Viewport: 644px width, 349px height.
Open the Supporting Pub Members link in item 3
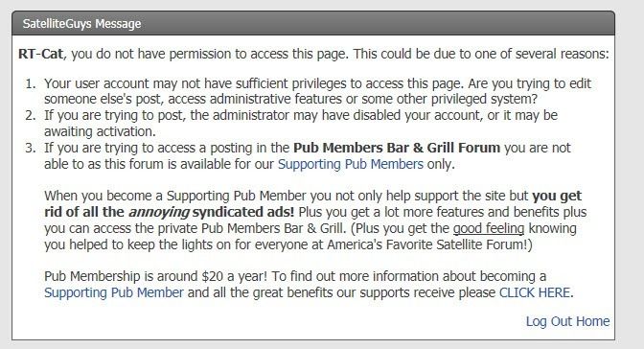pos(351,164)
